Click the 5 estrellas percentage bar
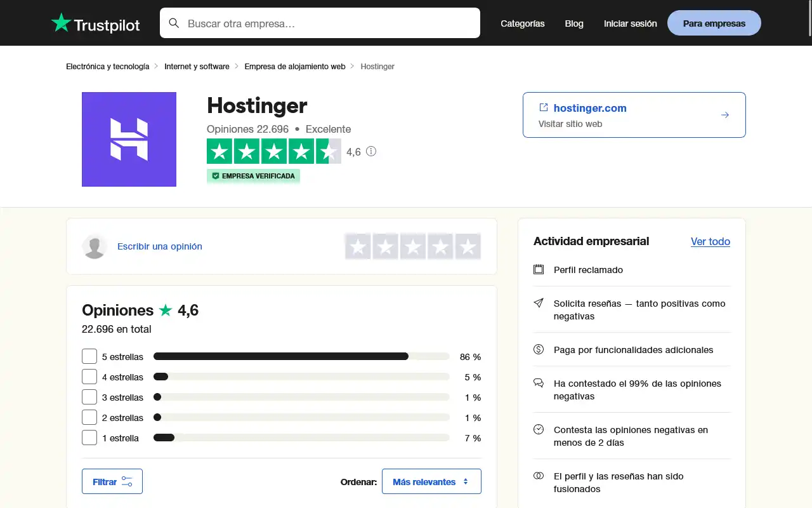 coord(301,356)
